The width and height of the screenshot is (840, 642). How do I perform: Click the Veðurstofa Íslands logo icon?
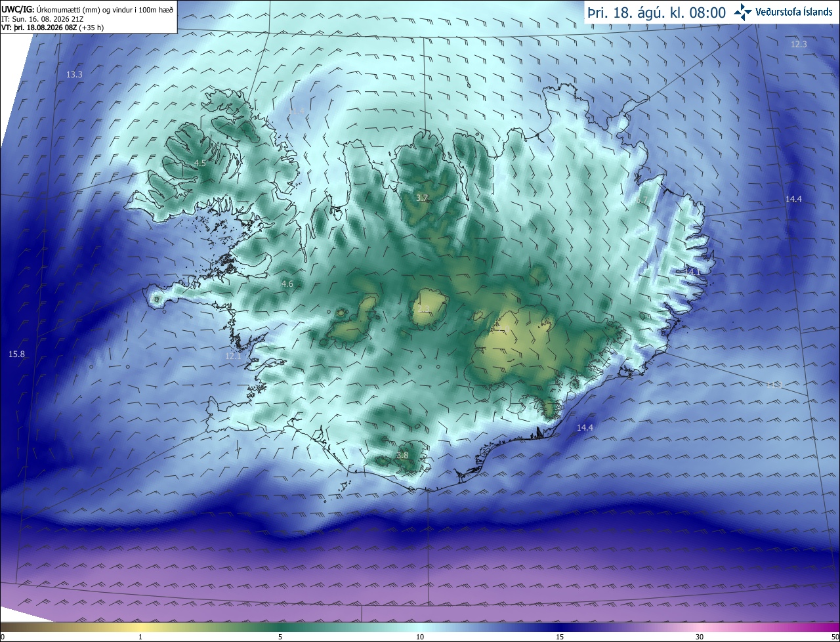pos(742,12)
